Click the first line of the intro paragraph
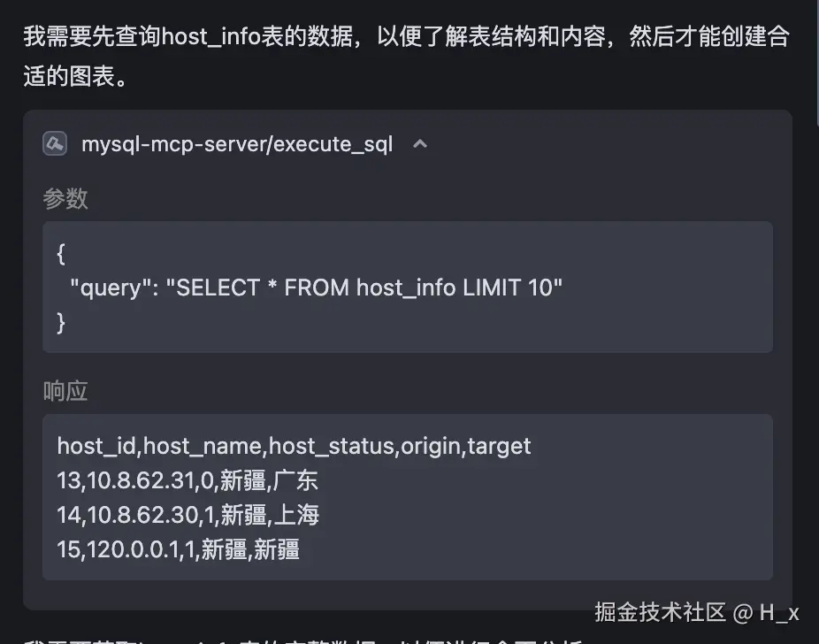 [x=406, y=37]
